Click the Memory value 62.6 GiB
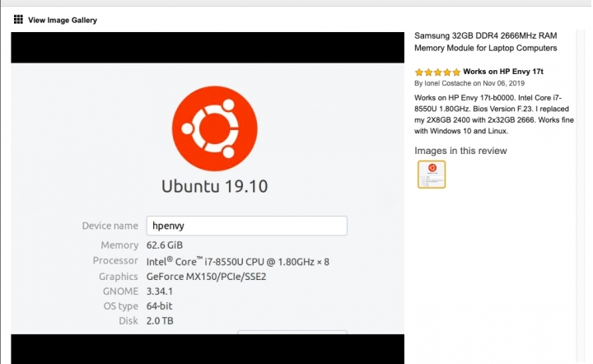This screenshot has width=593, height=364. click(x=165, y=245)
